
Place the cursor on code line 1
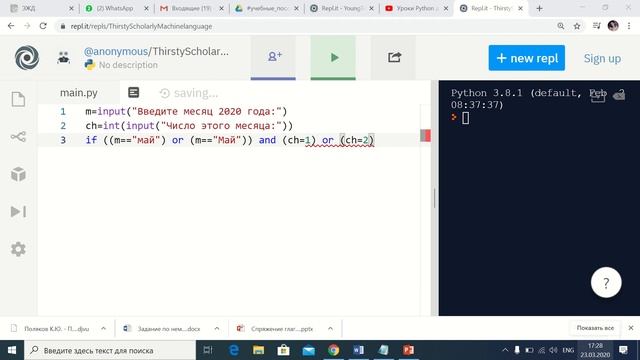pos(186,111)
